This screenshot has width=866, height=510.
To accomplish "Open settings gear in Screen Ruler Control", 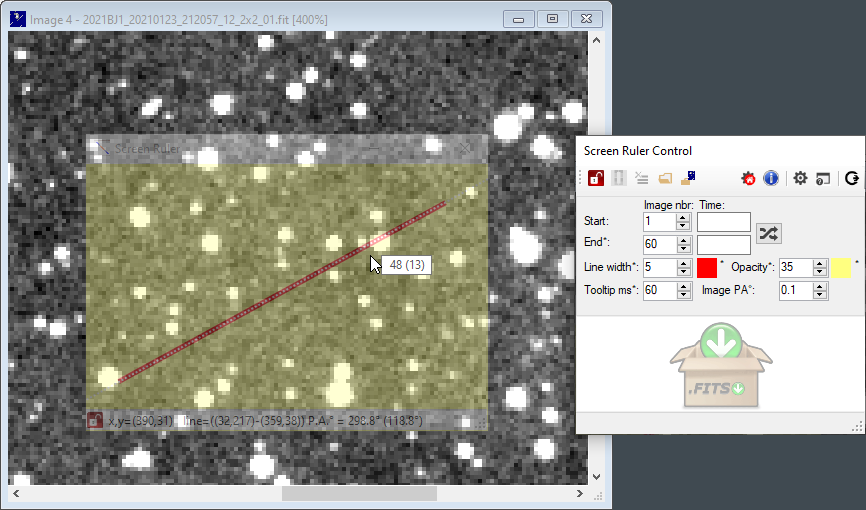I will (x=800, y=178).
